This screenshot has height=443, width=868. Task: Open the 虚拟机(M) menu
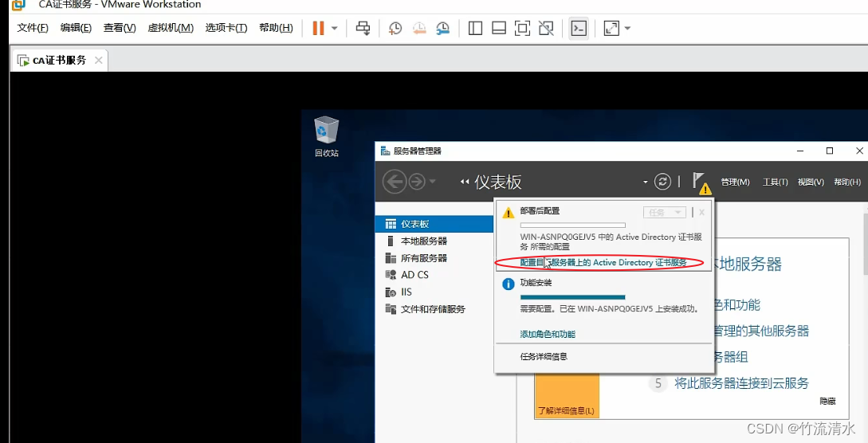coord(171,28)
